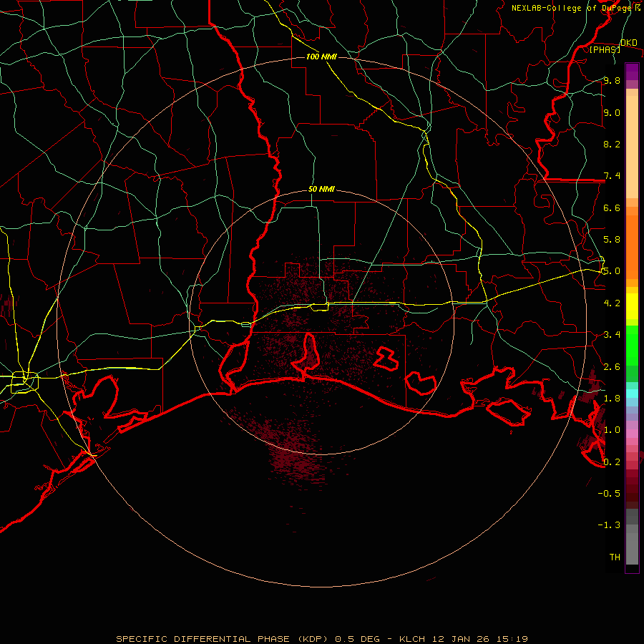Pick the pale peach color band beside 8.2
Screen dimensions: 644x644
click(x=632, y=147)
